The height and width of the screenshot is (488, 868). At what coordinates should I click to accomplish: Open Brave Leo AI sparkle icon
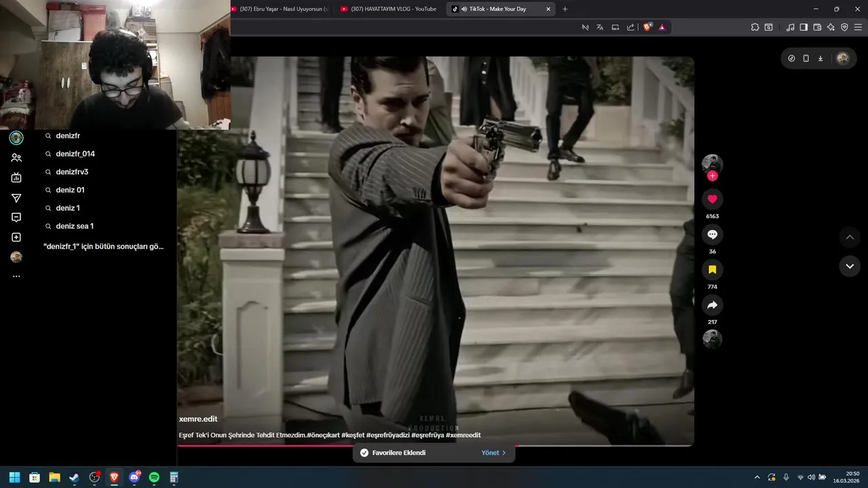click(x=831, y=27)
